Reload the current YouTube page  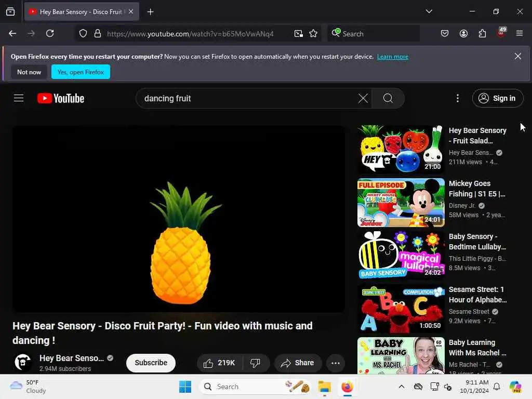(x=50, y=33)
